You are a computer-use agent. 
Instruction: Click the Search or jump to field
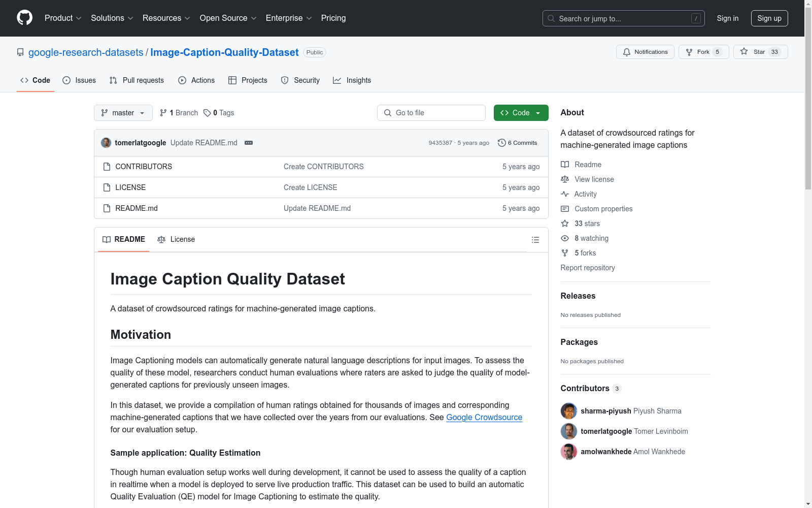coord(624,18)
